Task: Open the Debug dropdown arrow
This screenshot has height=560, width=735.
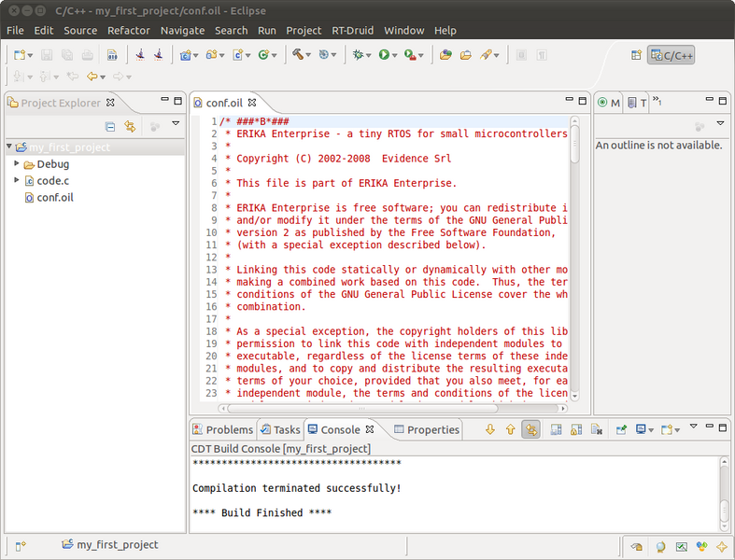Action: pos(369,55)
